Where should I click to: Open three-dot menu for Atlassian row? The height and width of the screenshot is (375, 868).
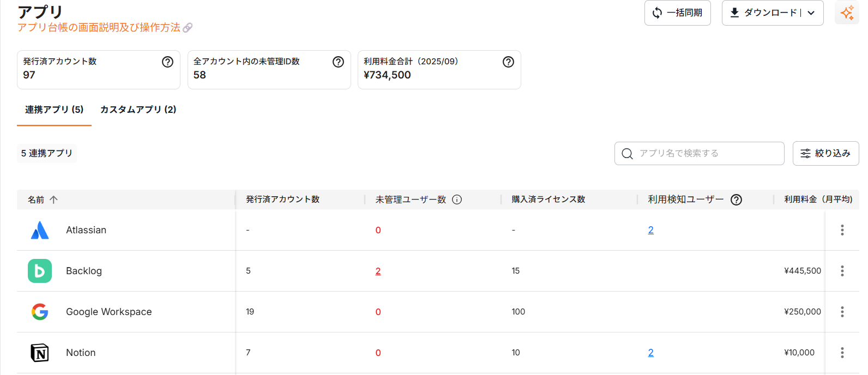point(842,230)
